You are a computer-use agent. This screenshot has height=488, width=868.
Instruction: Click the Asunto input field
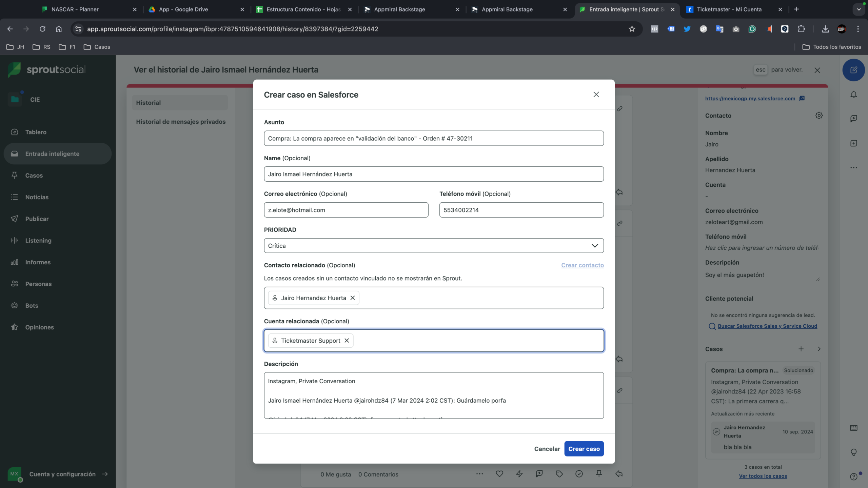click(x=434, y=138)
